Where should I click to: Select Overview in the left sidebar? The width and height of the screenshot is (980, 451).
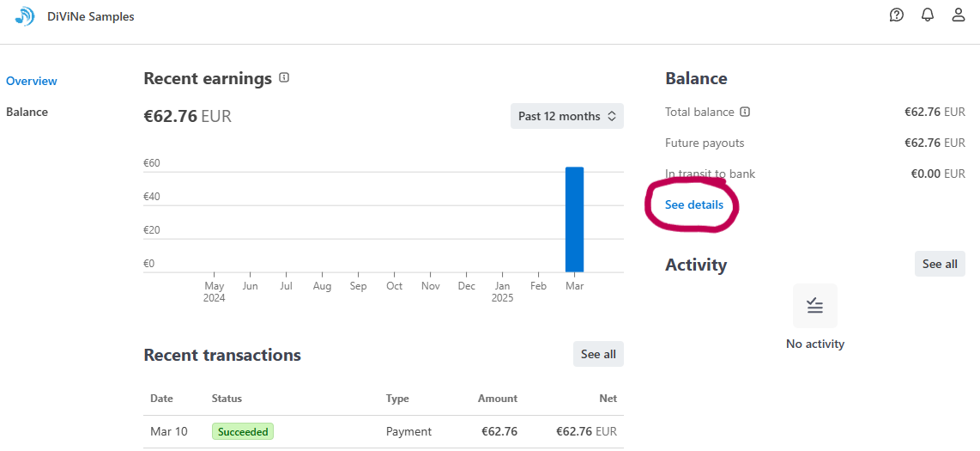click(x=32, y=81)
